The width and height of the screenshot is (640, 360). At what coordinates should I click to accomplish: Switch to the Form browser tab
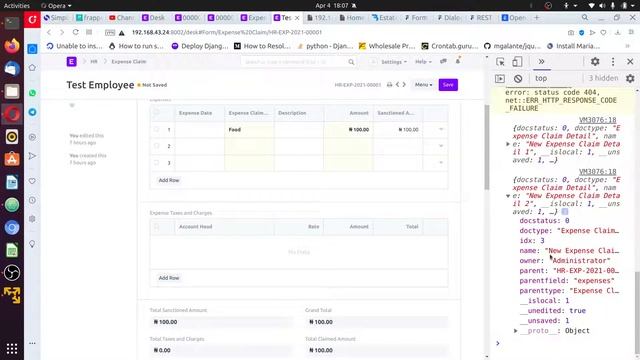coord(416,18)
